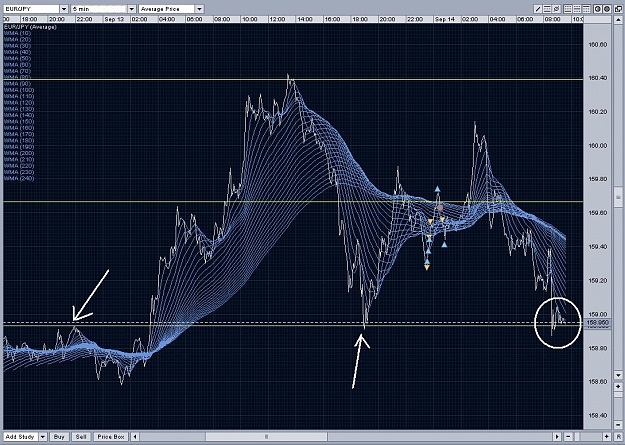Open the 5 min timeframe dropdown

click(x=132, y=9)
